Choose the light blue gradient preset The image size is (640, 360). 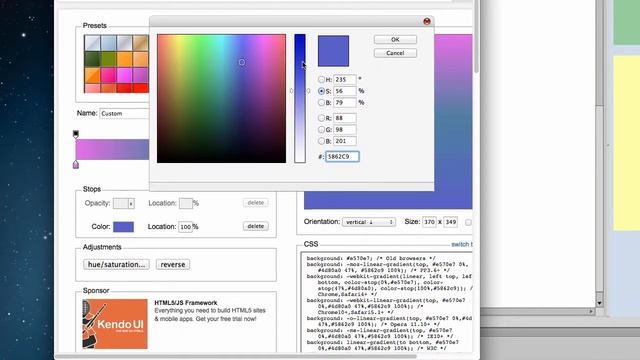point(108,43)
